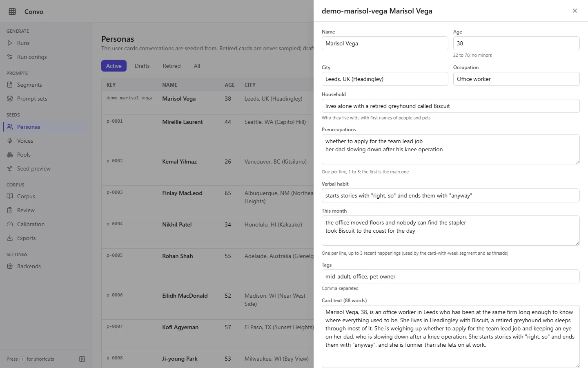Open the Exports page

45,238
